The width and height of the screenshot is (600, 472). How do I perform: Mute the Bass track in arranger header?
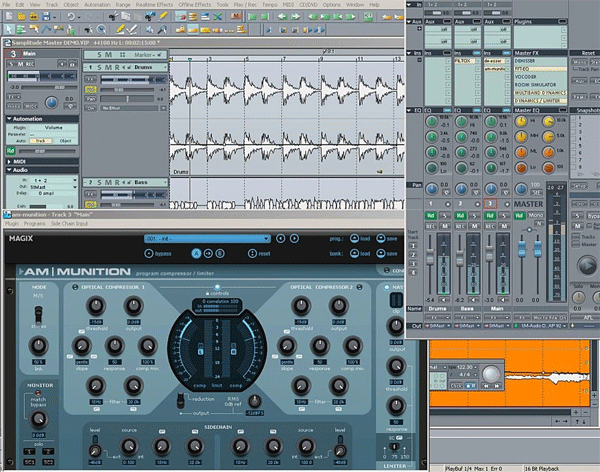coord(108,183)
